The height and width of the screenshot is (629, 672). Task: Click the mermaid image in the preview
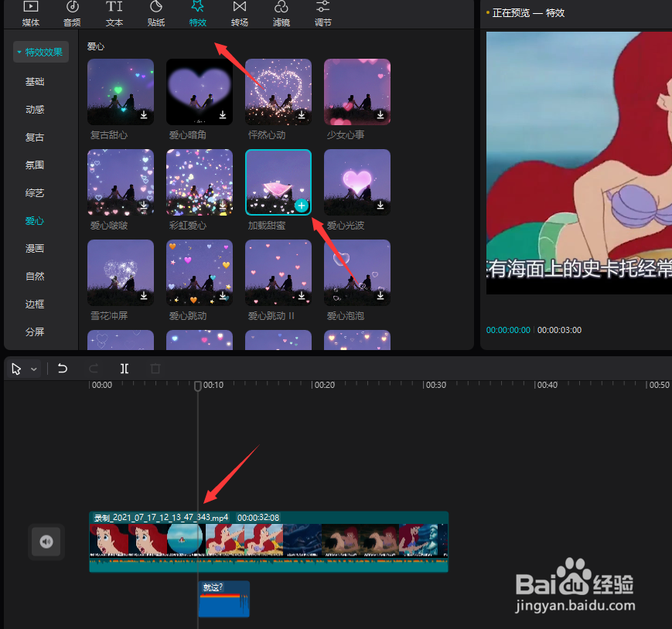pos(579,163)
